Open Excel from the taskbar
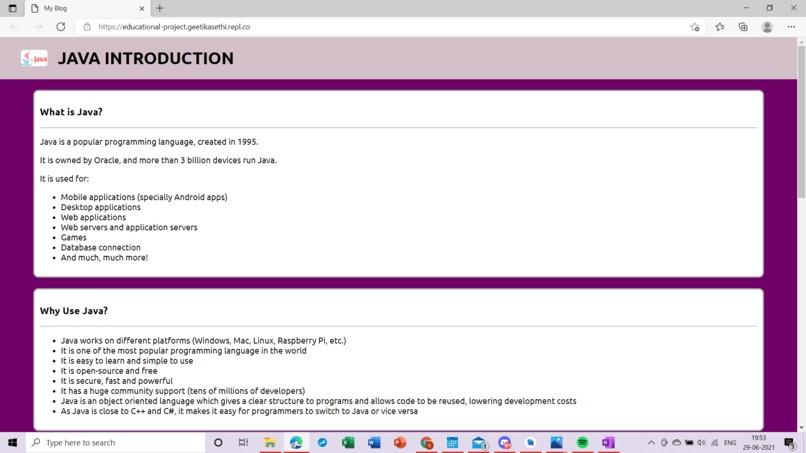The image size is (806, 453). coord(348,442)
